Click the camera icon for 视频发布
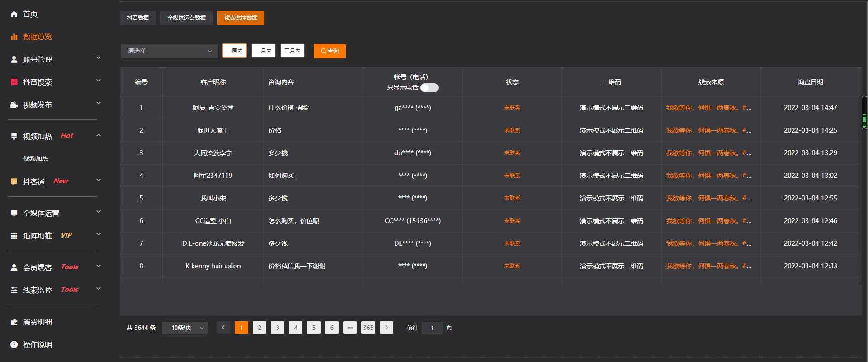 pyautogui.click(x=14, y=105)
